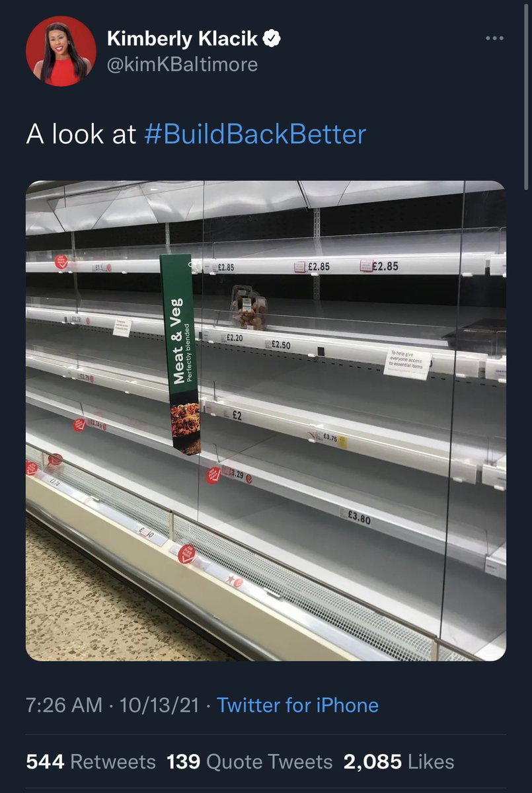Viewport: 532px width, 793px height.
Task: Open Kimberly Klacik's profile picture
Action: [x=61, y=52]
